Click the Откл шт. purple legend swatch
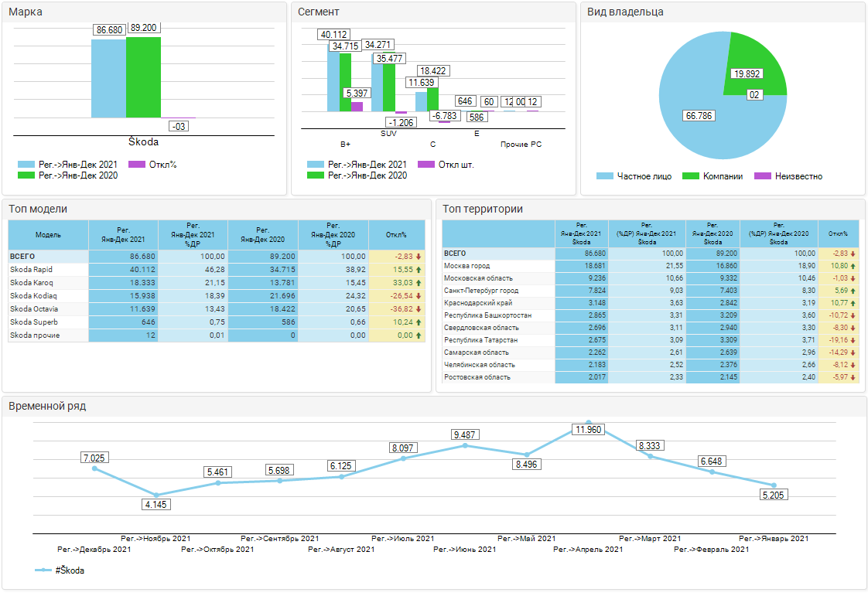868x613 pixels. 426,165
